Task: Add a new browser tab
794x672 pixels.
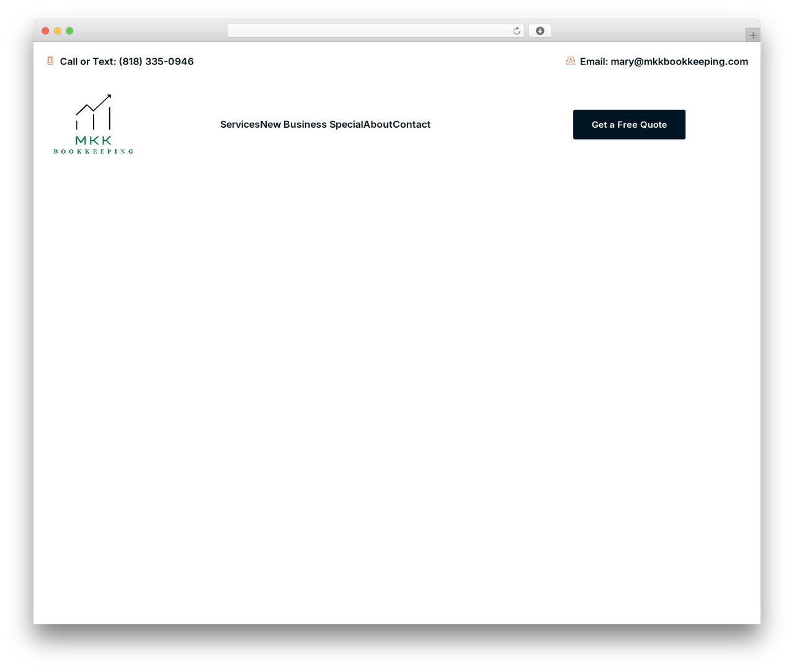Action: 753,35
